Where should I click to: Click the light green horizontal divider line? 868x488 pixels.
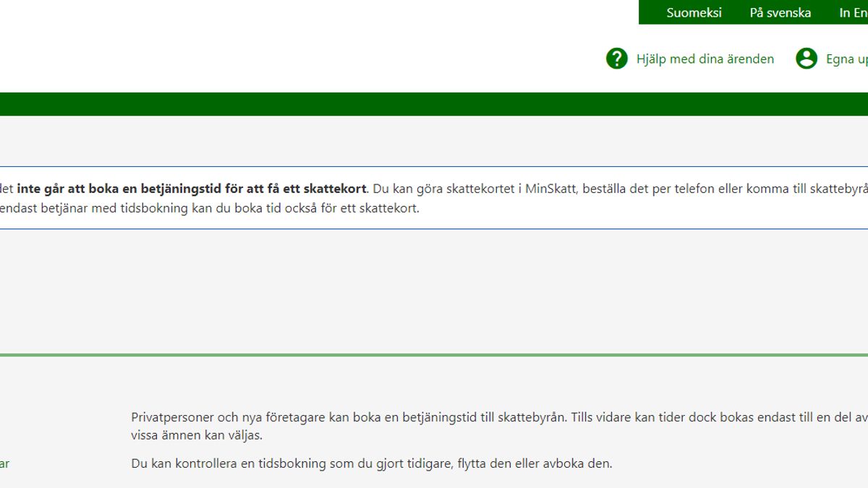(434, 355)
